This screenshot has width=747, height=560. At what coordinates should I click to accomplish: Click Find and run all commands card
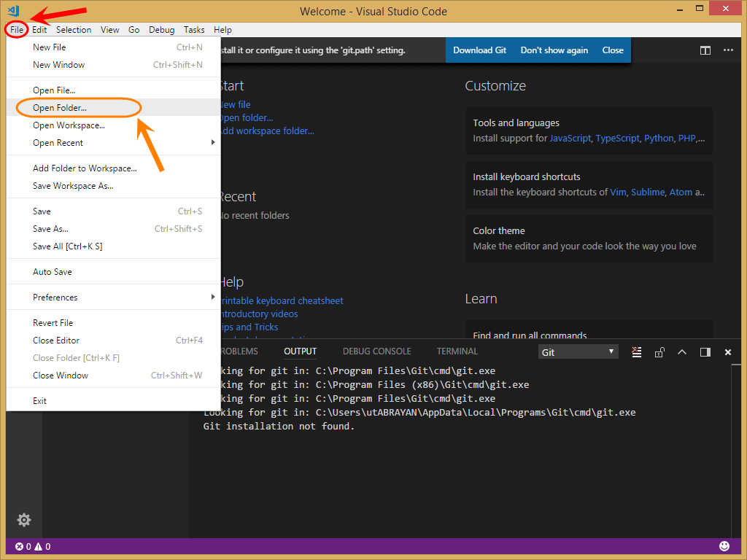tap(589, 330)
